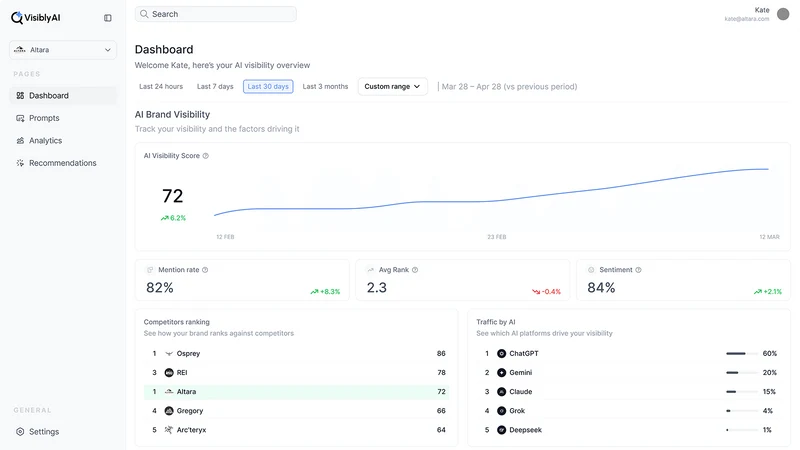Click the kate@altara.com email text
Viewport: 800px width, 450px height.
click(x=746, y=19)
